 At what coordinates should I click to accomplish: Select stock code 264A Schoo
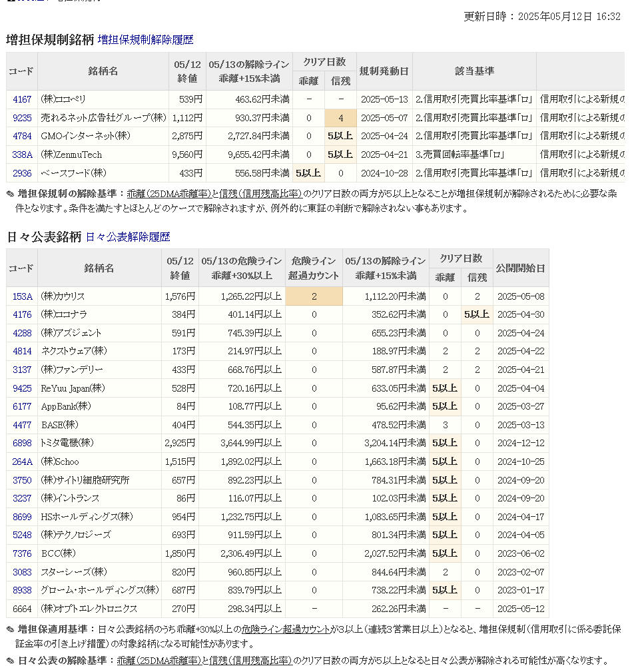point(22,462)
